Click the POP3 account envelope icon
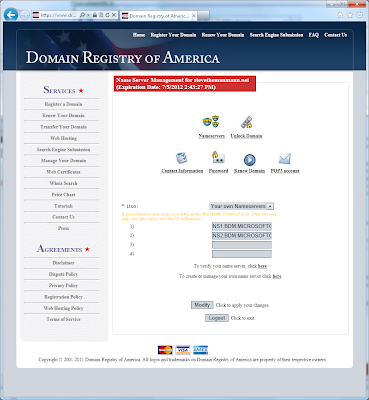The width and height of the screenshot is (369, 400). pyautogui.click(x=285, y=159)
